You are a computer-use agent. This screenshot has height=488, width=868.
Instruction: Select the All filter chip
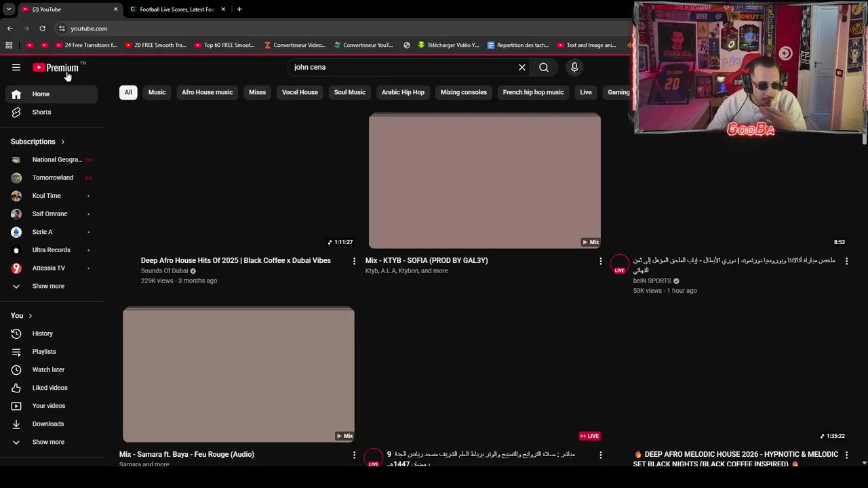128,92
